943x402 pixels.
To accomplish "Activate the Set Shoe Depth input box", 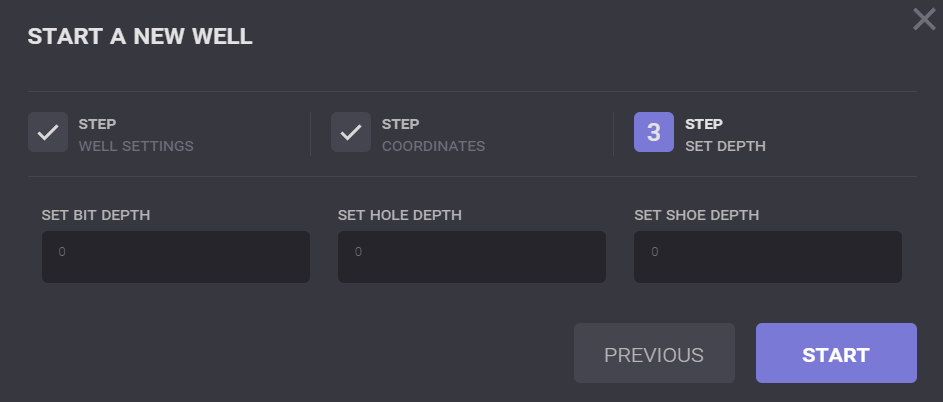I will click(768, 258).
